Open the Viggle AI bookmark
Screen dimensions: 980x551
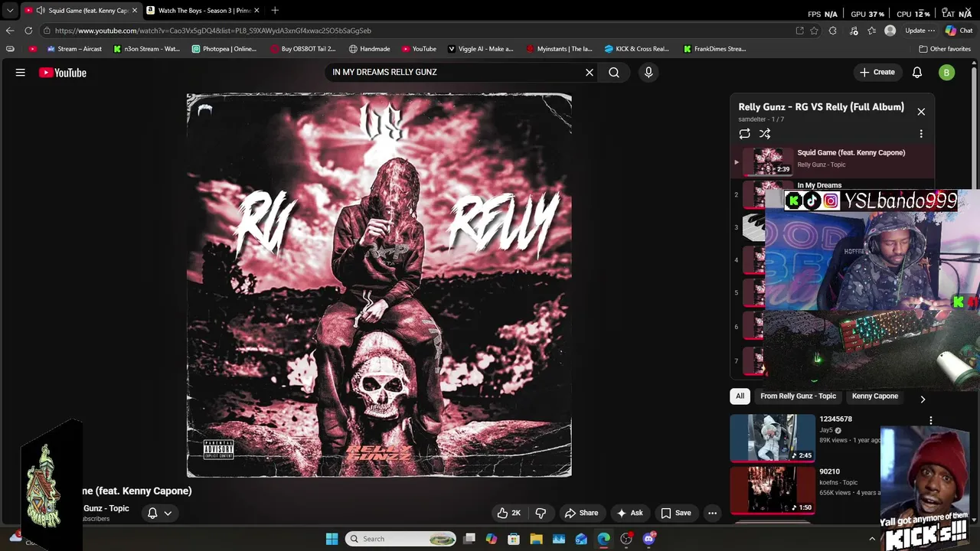click(481, 49)
